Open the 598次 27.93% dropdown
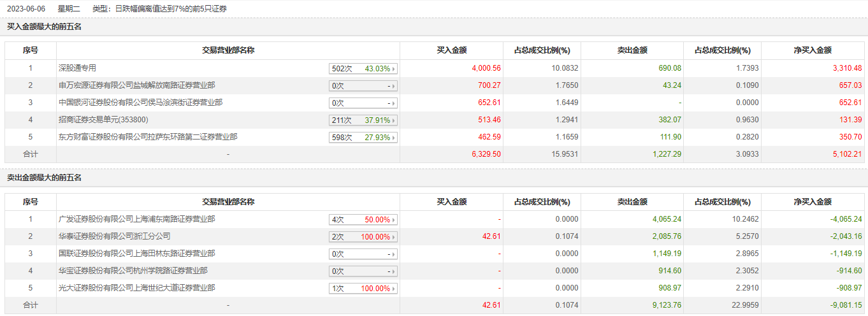Viewport: 868px width, 316px height. [363, 138]
